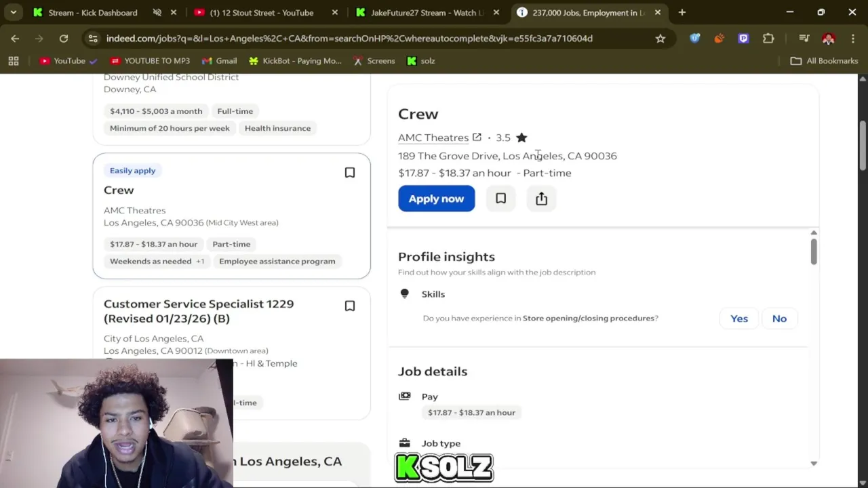Click the orange extension icon
This screenshot has height=488, width=868.
(719, 39)
